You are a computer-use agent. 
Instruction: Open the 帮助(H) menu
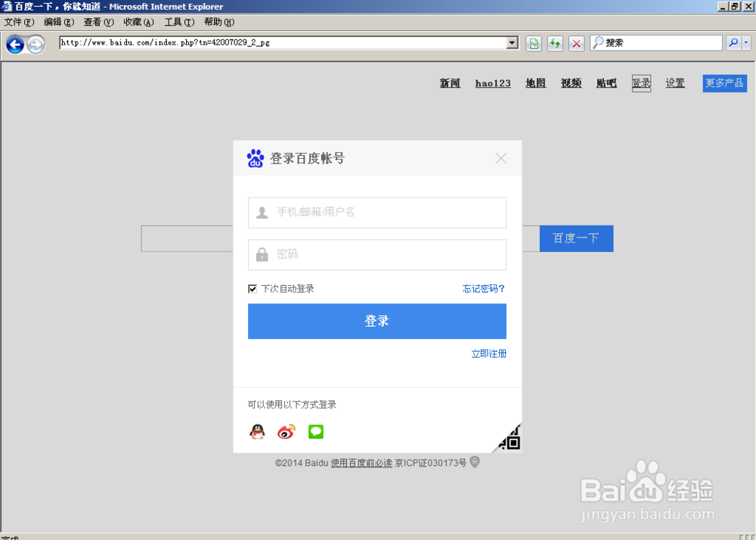click(x=219, y=22)
